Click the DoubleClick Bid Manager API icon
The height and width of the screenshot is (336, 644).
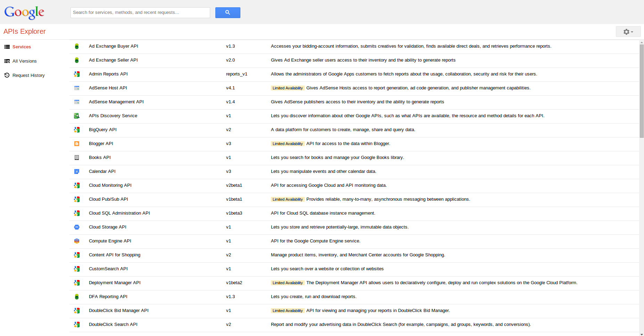point(77,311)
